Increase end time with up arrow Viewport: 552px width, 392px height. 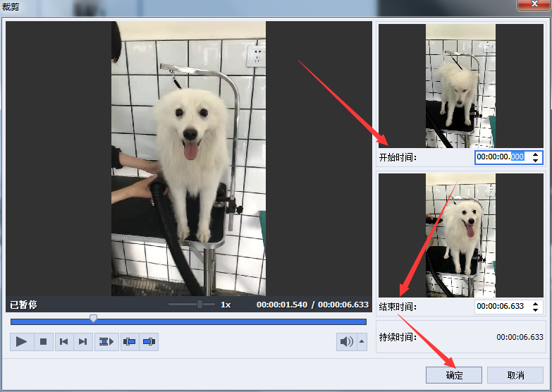(536, 303)
